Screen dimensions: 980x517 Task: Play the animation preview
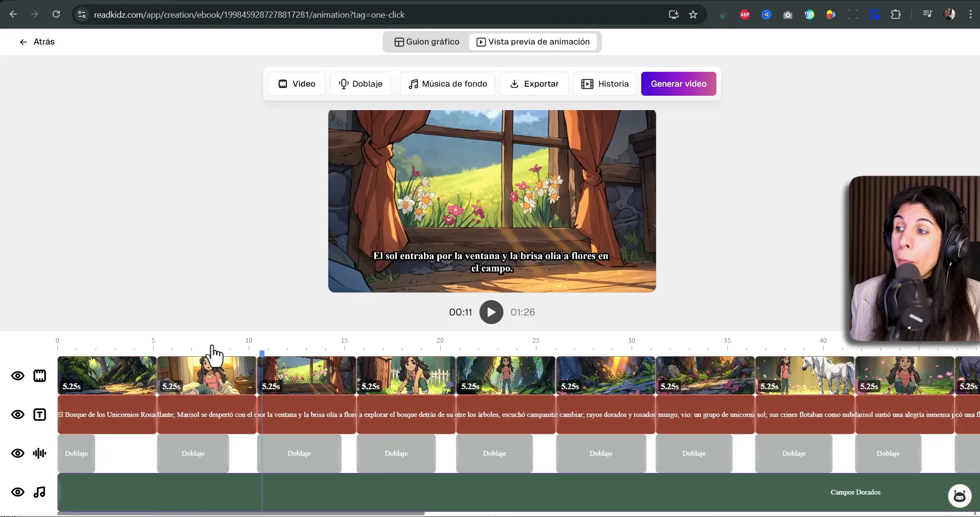click(x=491, y=312)
